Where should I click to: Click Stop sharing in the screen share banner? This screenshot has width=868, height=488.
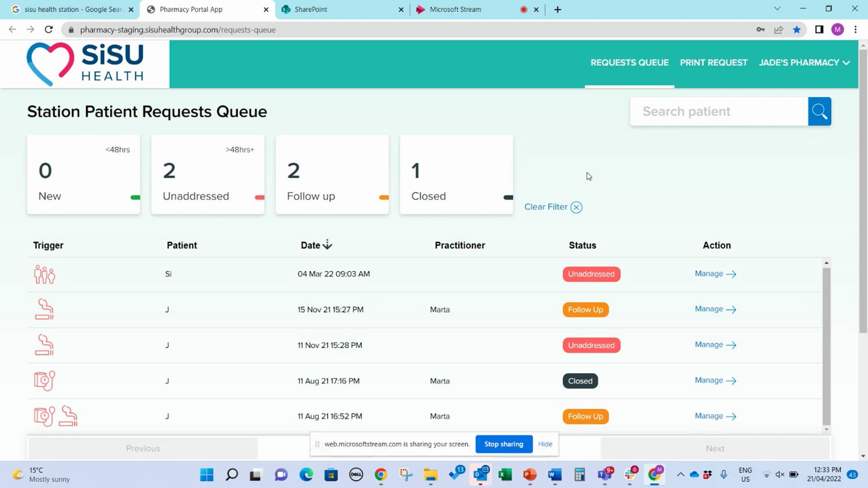pyautogui.click(x=504, y=444)
